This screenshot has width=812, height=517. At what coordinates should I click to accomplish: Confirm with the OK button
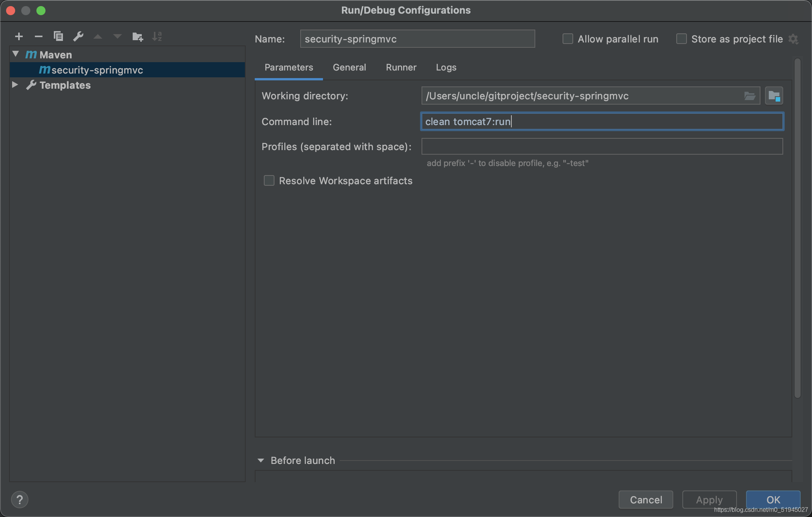(773, 500)
